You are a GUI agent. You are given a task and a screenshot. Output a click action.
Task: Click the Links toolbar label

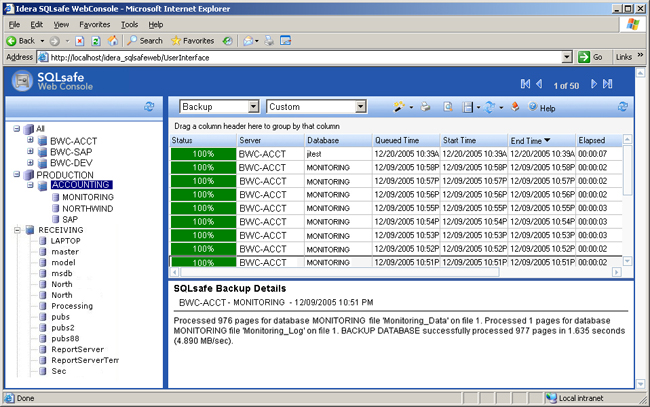(x=623, y=57)
